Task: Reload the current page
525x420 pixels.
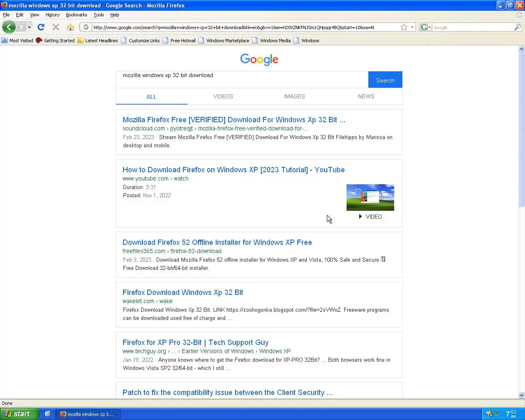Action: (41, 27)
